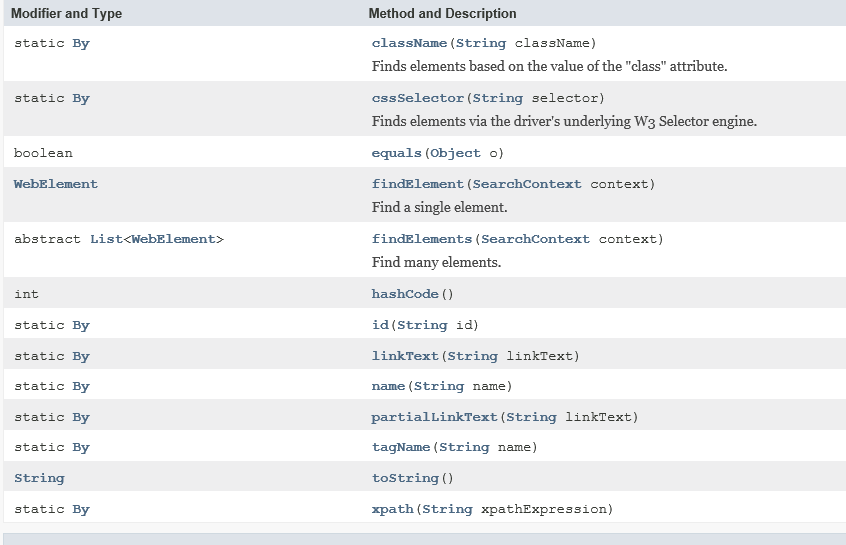The image size is (846, 545).
Task: Click WebElement return type link
Action: coord(56,184)
